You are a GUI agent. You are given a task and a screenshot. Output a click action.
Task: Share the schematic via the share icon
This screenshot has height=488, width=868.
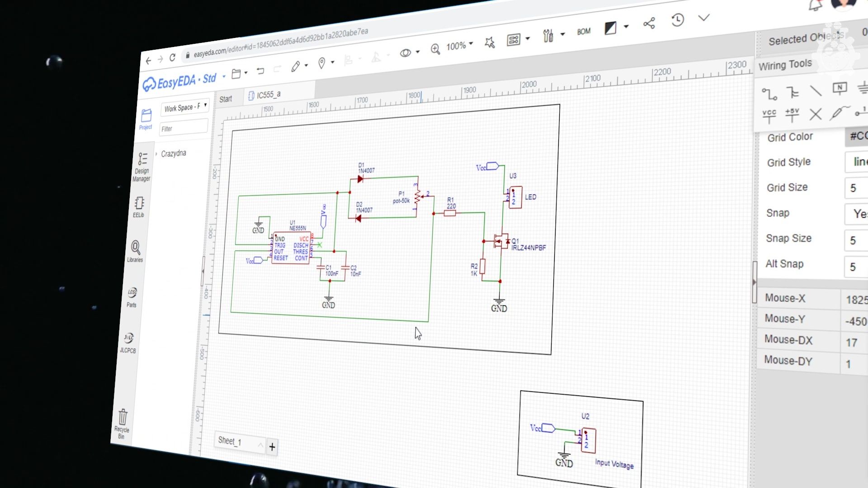649,23
